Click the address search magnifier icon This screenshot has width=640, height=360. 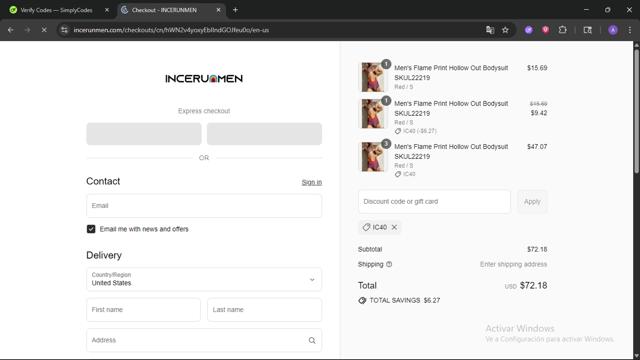[x=312, y=340]
